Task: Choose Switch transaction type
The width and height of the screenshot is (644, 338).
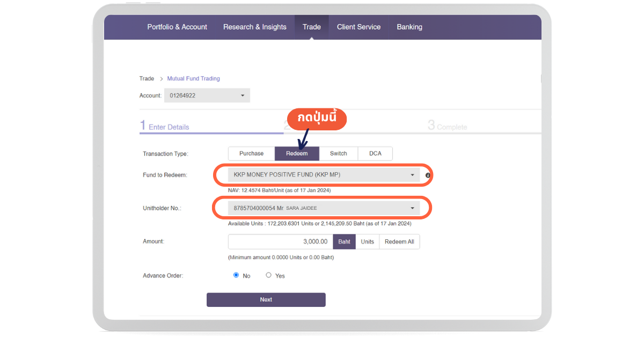Action: [x=338, y=153]
